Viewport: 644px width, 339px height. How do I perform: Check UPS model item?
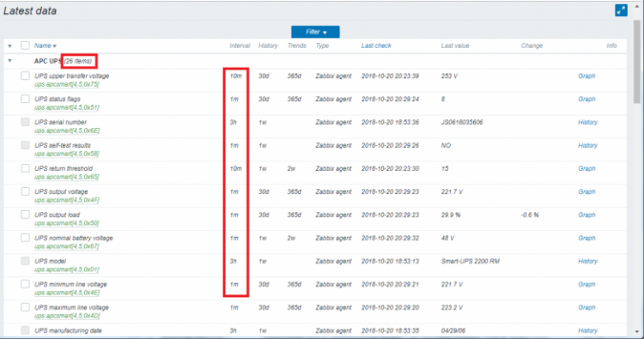click(25, 261)
